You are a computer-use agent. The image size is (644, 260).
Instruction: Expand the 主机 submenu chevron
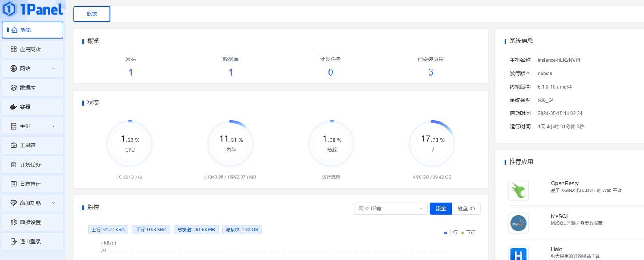tap(53, 126)
